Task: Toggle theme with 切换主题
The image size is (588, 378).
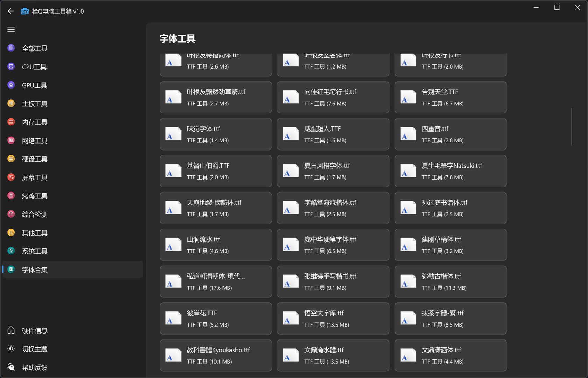Action: pos(34,349)
